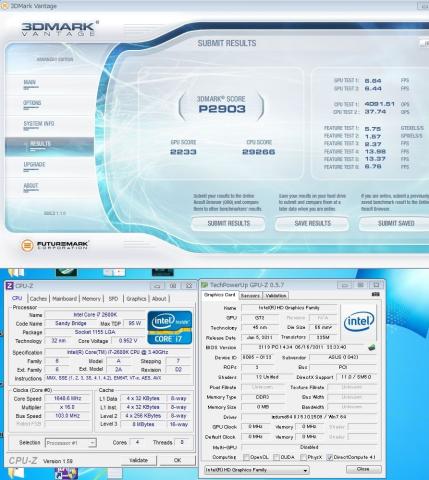
Task: Click the Close button in GPU-Z
Action: [363, 469]
